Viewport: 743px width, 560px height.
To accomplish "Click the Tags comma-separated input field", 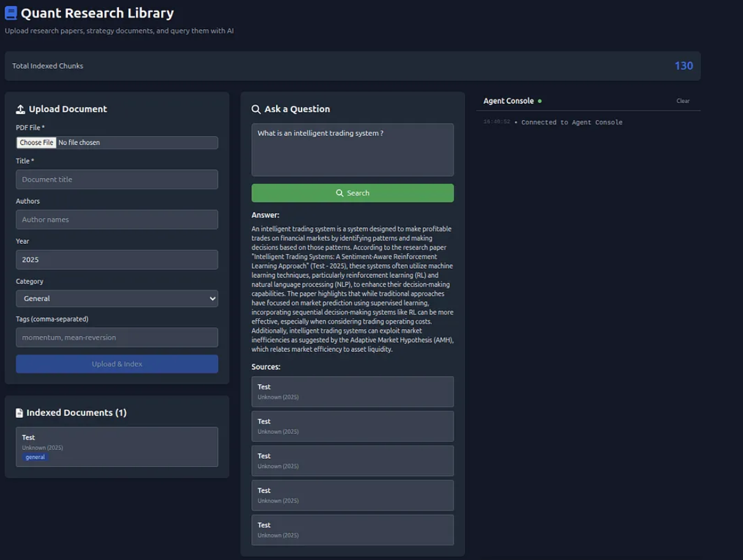I will (116, 337).
